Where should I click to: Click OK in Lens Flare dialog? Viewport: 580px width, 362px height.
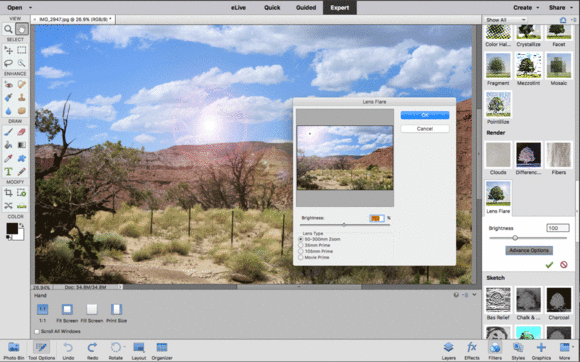425,115
